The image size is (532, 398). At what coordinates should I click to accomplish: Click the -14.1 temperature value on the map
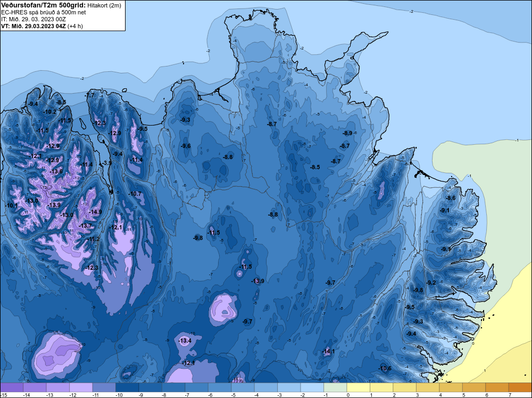click(x=328, y=351)
